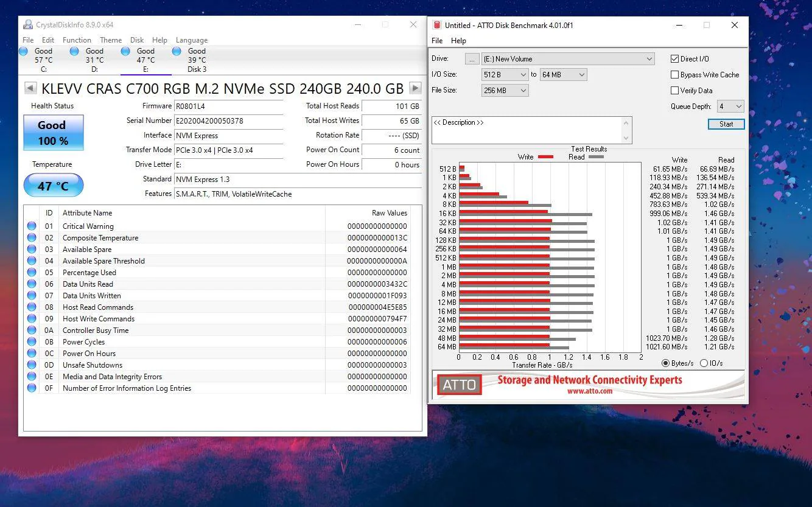Click the Good 100 % health status button
Image resolution: width=812 pixels, height=507 pixels.
point(54,133)
